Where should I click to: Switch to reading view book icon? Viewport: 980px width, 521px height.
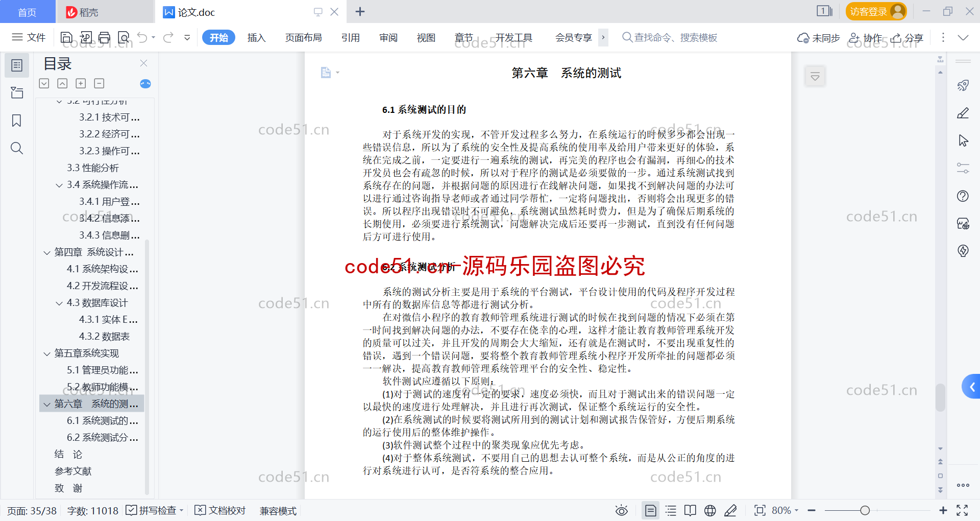[690, 510]
